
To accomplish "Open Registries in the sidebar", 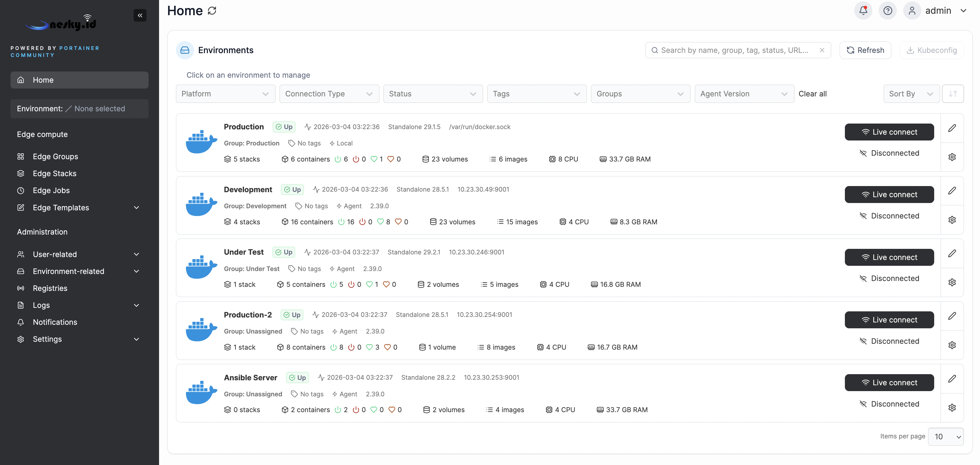I will (x=50, y=288).
